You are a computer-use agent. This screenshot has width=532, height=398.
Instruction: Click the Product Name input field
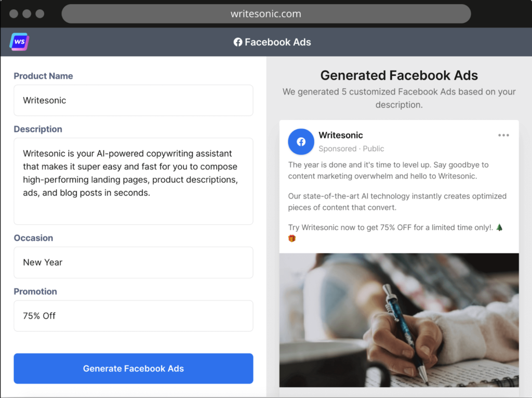click(x=134, y=100)
